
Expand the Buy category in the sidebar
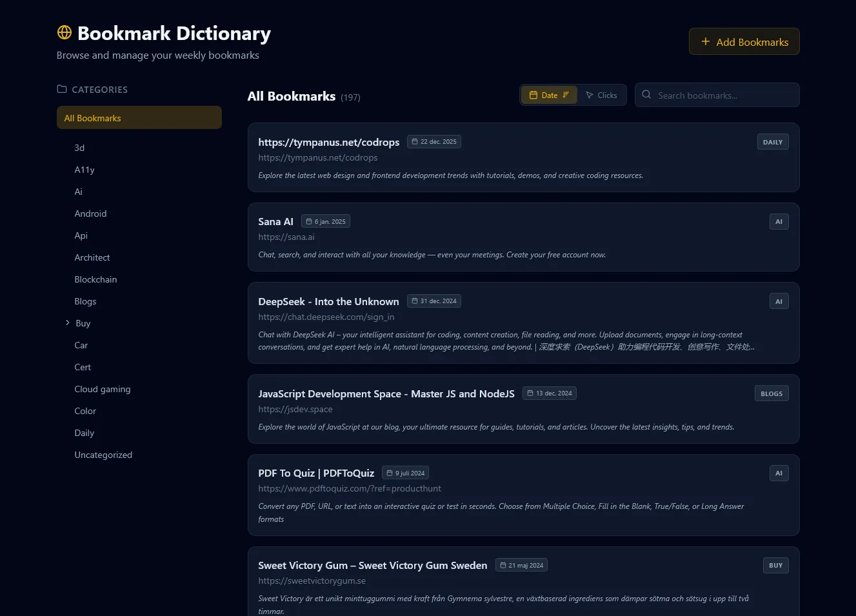click(67, 323)
